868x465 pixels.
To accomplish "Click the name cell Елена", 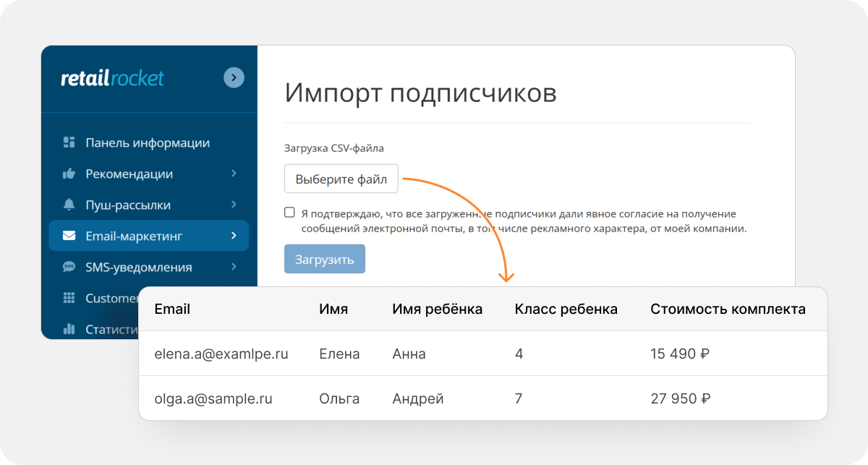I will click(x=339, y=354).
